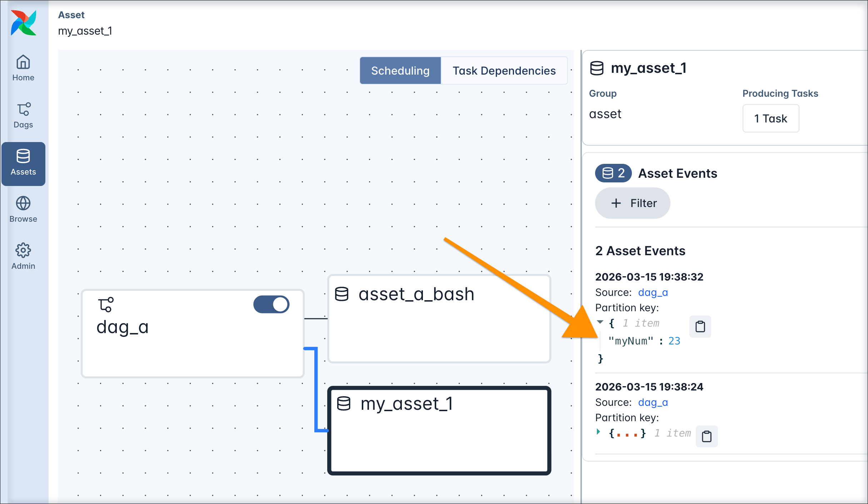The height and width of the screenshot is (504, 868).
Task: Select the Scheduling tab
Action: pyautogui.click(x=400, y=70)
